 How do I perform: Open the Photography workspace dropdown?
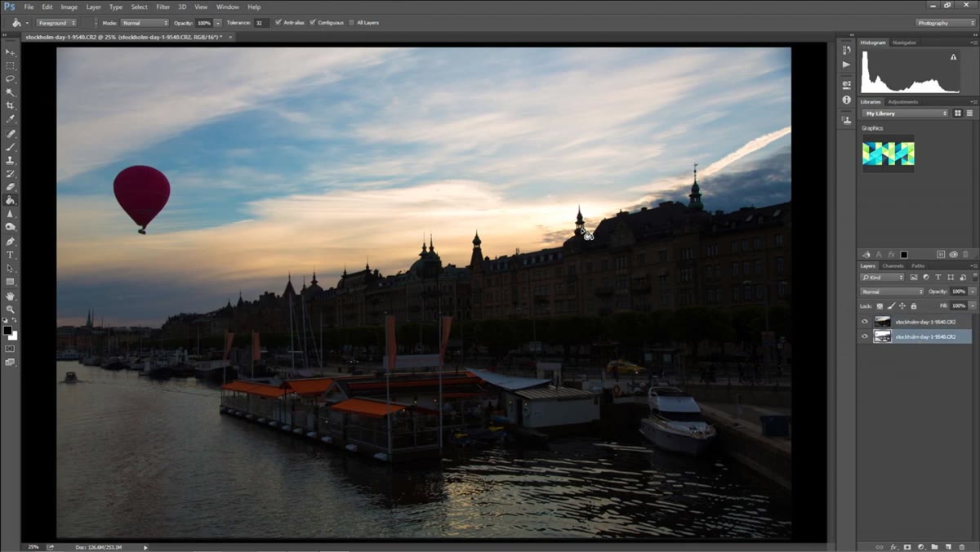945,23
